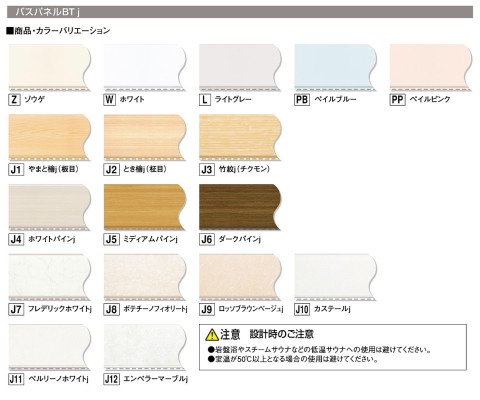480x400 pixels.
Task: Click the yellow warning triangle icon
Action: 212,334
